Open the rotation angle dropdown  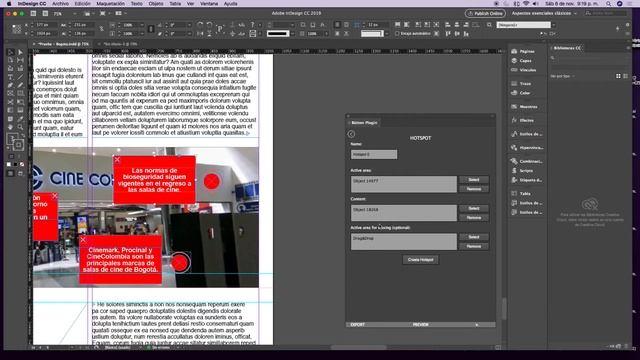pyautogui.click(x=189, y=25)
